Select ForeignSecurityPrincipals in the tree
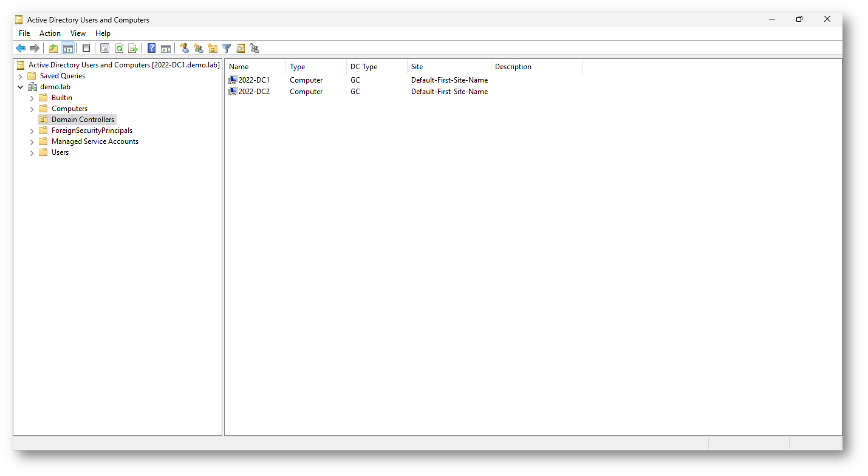 (x=92, y=131)
